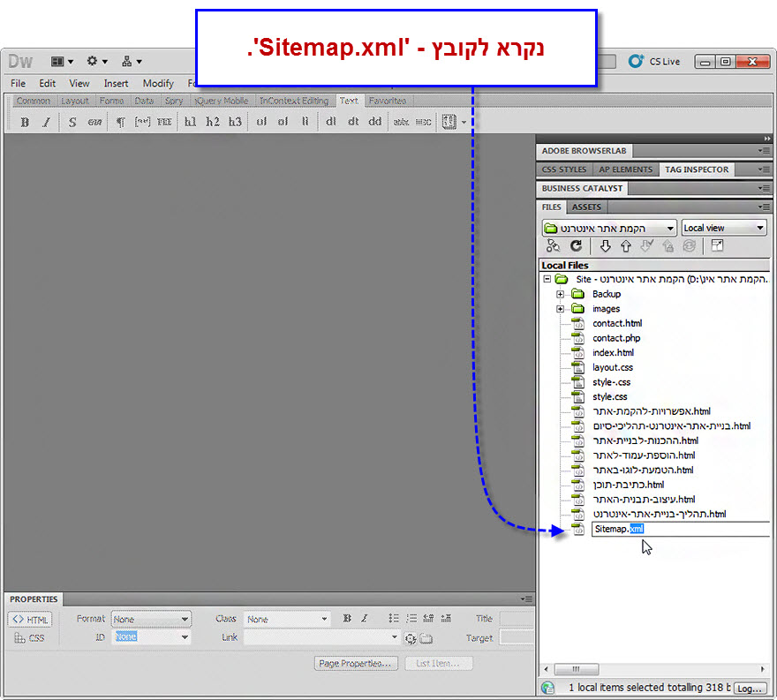Click the acronym toolbar icon

tap(423, 122)
